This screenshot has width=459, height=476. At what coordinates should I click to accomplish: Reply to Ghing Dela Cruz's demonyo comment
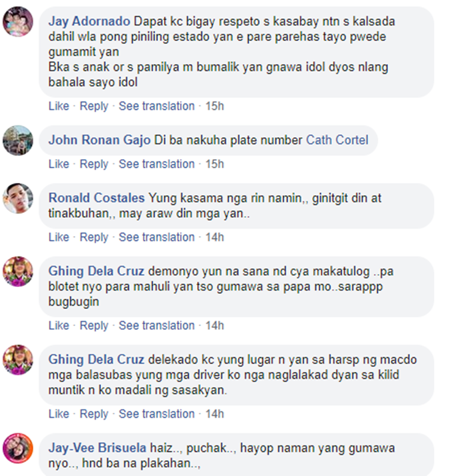(94, 325)
